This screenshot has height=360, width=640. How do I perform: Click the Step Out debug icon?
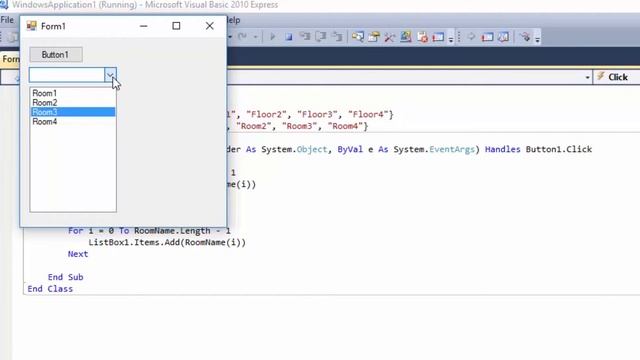337,37
